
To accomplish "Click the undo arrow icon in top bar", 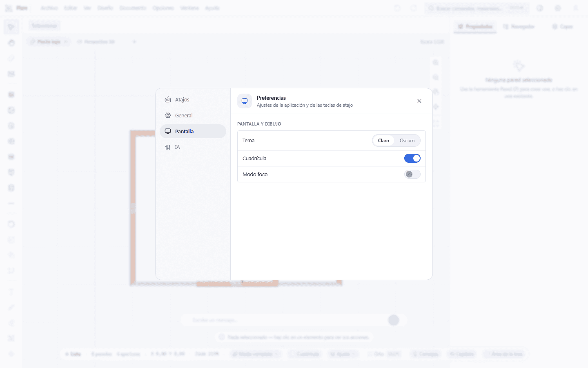I will 397,8.
